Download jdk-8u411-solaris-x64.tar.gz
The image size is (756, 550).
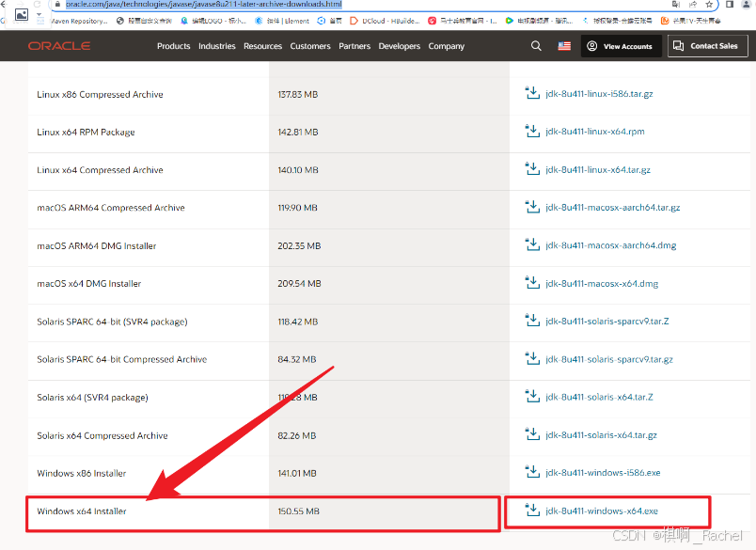pyautogui.click(x=601, y=434)
